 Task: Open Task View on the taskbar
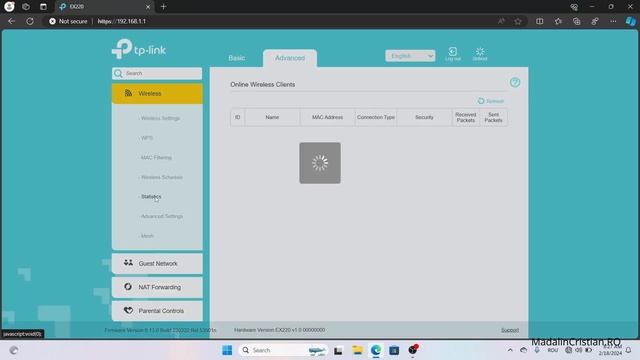338,350
